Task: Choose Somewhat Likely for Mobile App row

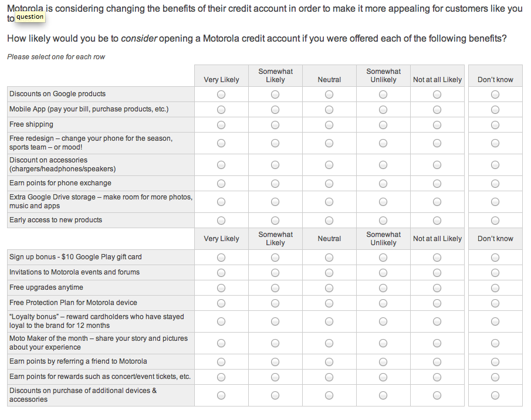Action: click(275, 110)
